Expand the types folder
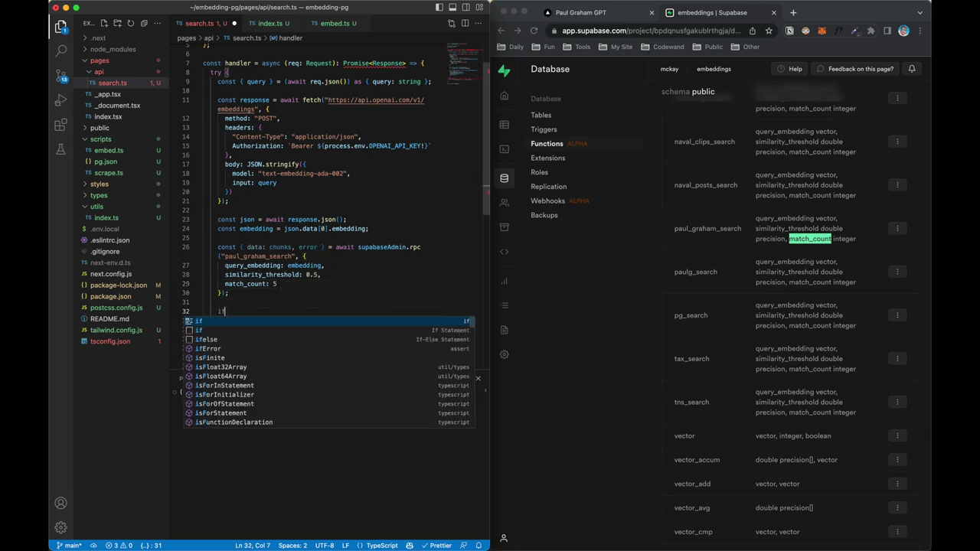 point(99,195)
